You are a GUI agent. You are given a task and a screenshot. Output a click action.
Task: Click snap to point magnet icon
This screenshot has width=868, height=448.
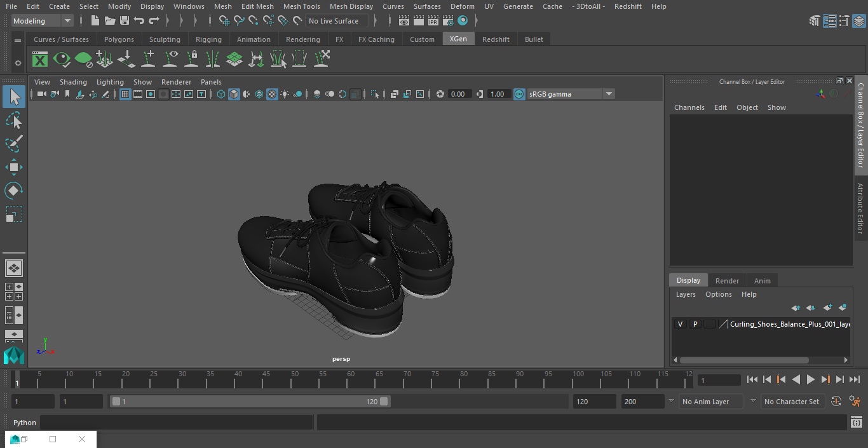tap(254, 21)
